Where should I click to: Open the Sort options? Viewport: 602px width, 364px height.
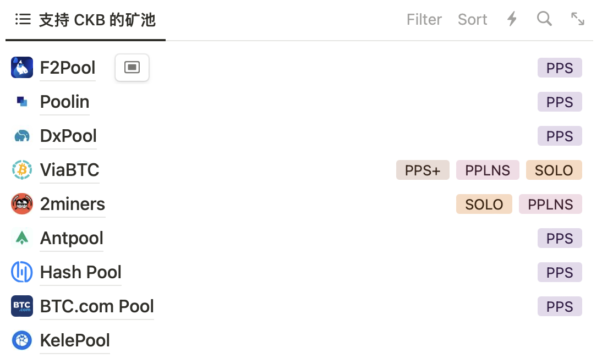click(472, 20)
